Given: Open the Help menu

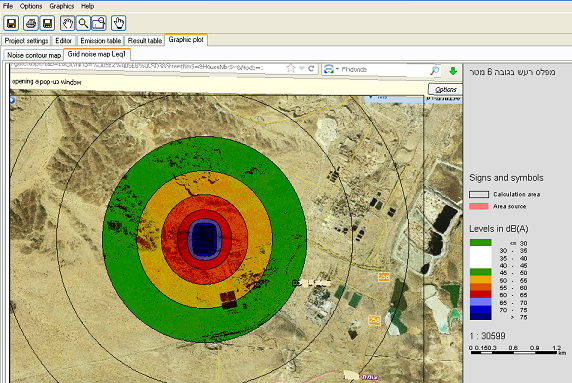Looking at the screenshot, I should [x=88, y=6].
